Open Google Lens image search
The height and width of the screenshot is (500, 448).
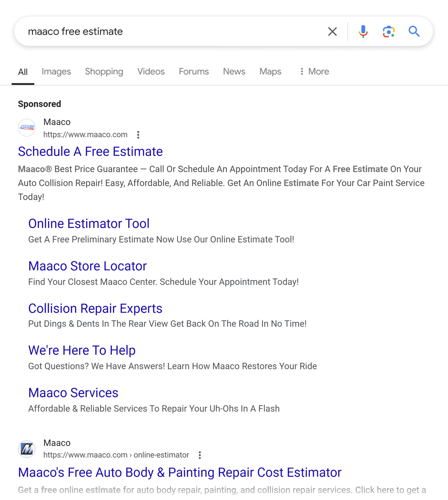(388, 31)
